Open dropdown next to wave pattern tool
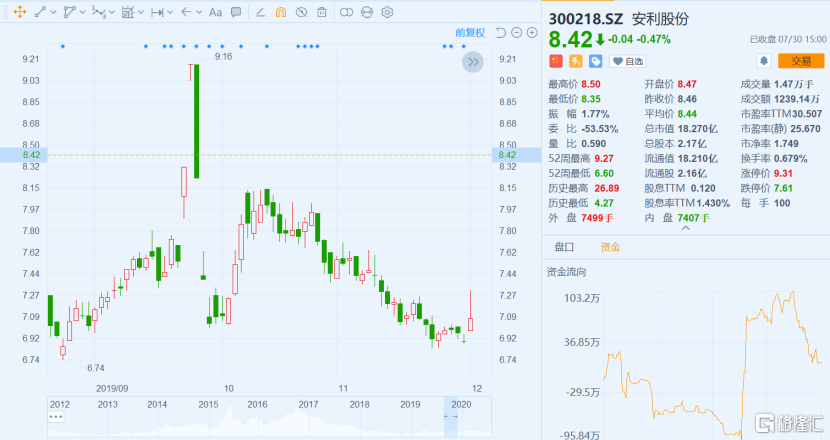Image resolution: width=830 pixels, height=440 pixels. pyautogui.click(x=111, y=12)
